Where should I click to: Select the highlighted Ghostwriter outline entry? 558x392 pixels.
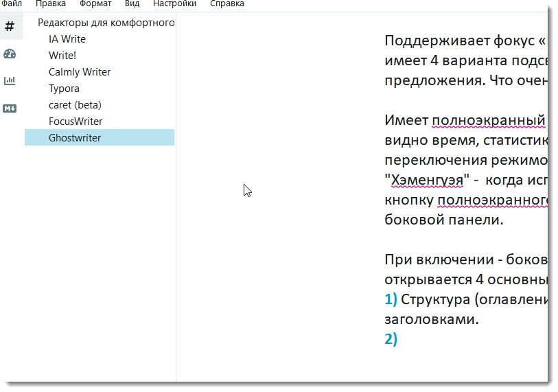click(x=100, y=137)
